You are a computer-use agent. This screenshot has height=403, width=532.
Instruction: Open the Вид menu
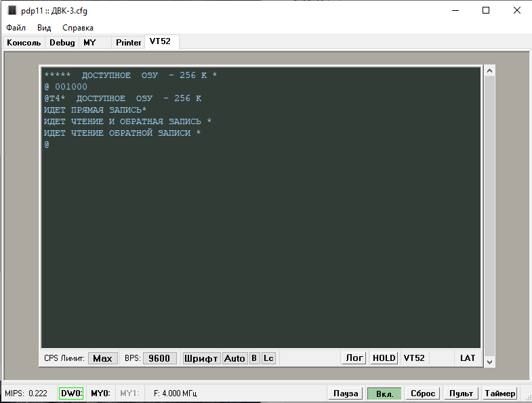tap(44, 28)
